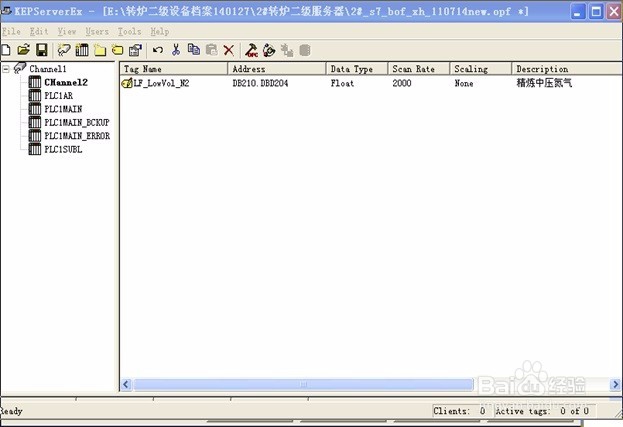623x427 pixels.
Task: Sort by the Tag Name column header
Action: pos(174,69)
